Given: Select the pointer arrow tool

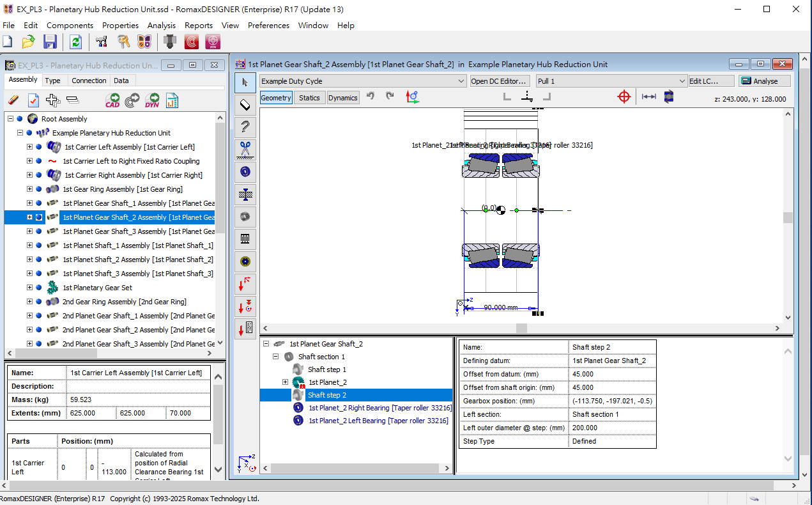Looking at the screenshot, I should (x=245, y=82).
